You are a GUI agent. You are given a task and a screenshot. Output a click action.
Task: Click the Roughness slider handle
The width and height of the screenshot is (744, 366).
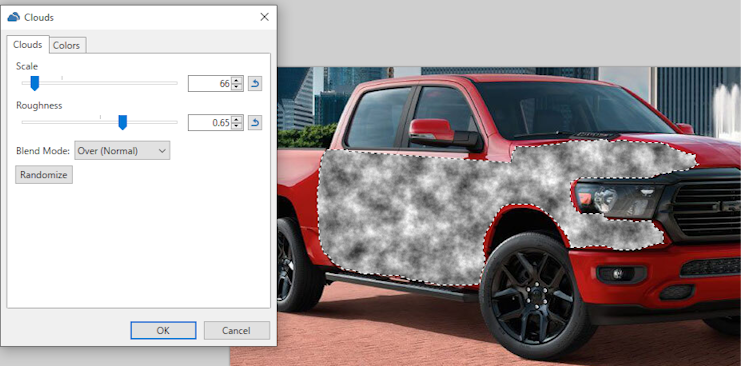[x=122, y=122]
